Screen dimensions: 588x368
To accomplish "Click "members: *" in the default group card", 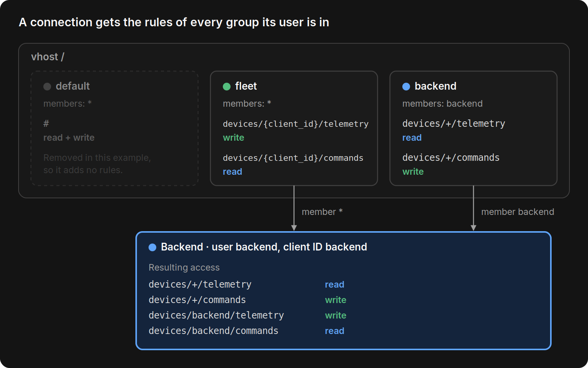I will coord(67,104).
